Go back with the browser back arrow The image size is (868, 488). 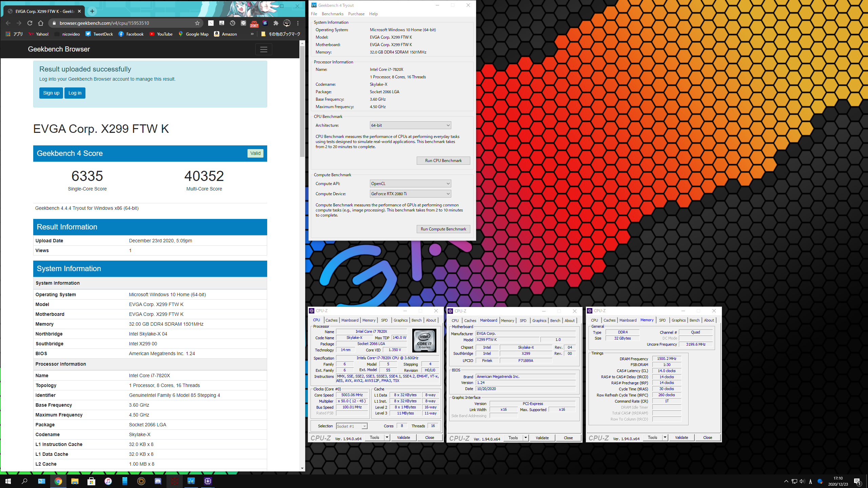(8, 23)
